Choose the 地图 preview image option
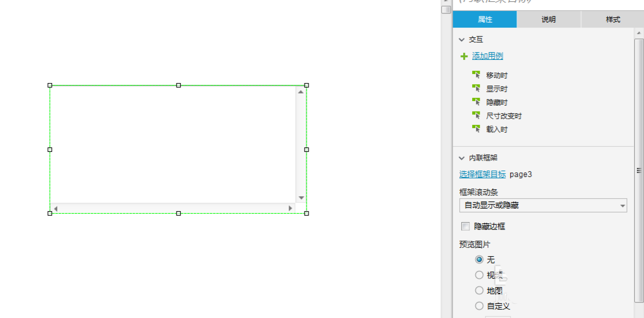Image resolution: width=644 pixels, height=318 pixels. pyautogui.click(x=479, y=291)
